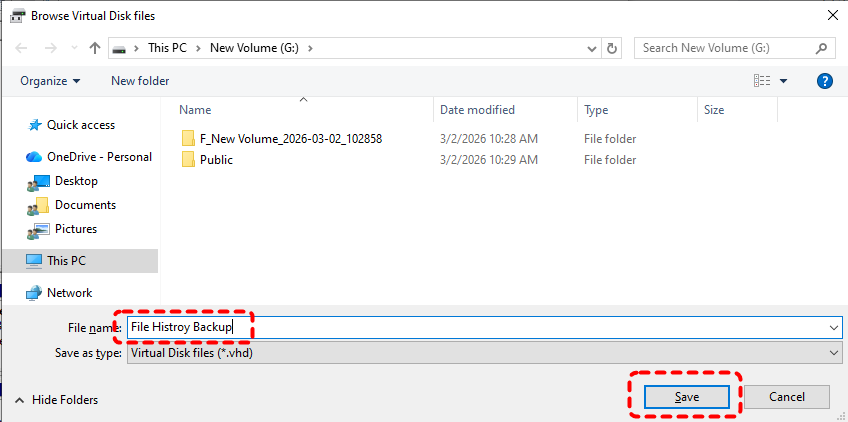Click the New folder button

(x=140, y=81)
